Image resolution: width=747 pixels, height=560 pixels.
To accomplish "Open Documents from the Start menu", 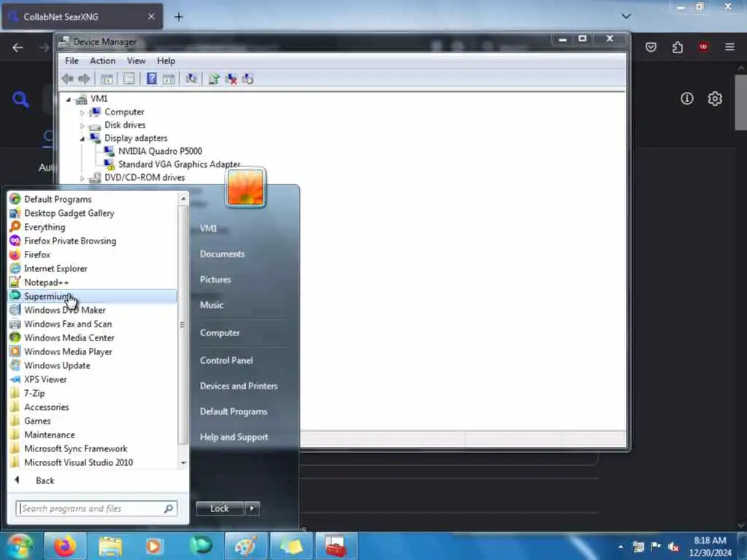I will (x=222, y=254).
